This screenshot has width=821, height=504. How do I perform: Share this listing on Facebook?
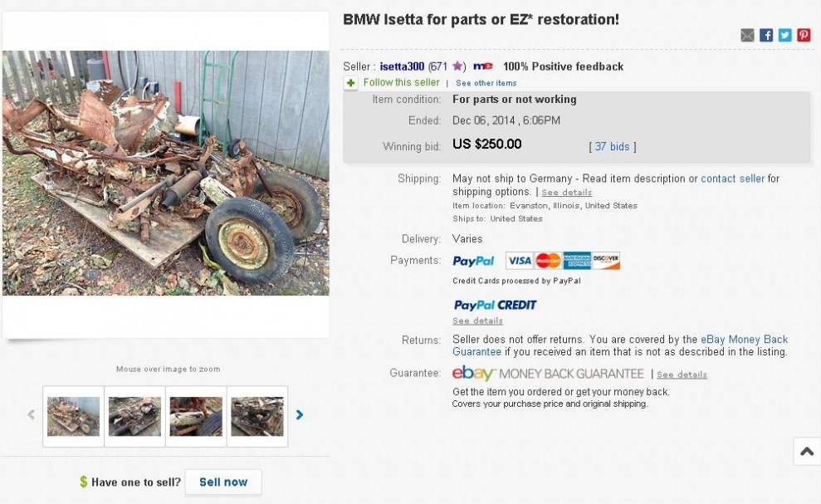tap(766, 35)
